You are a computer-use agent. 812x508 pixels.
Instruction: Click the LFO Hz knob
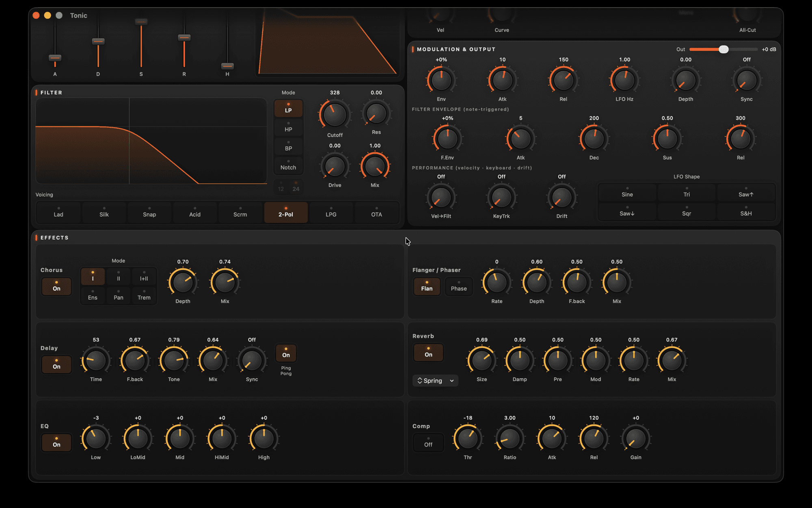pyautogui.click(x=624, y=80)
